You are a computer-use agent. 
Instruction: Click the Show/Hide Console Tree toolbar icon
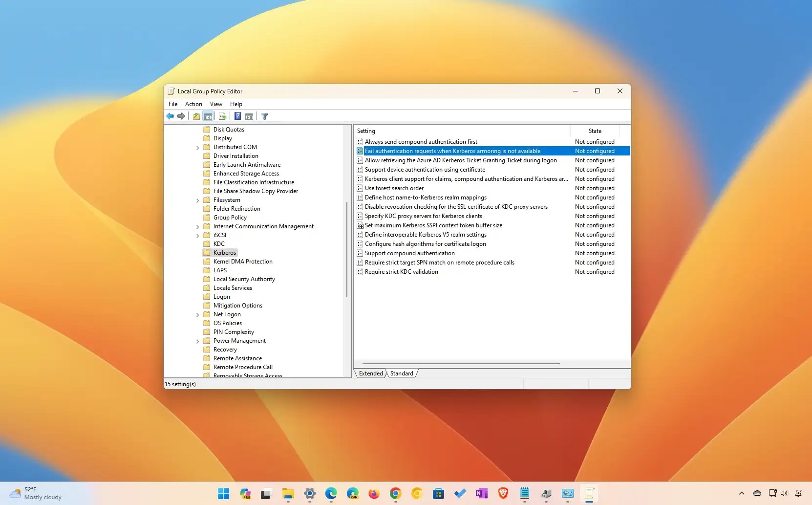click(209, 116)
